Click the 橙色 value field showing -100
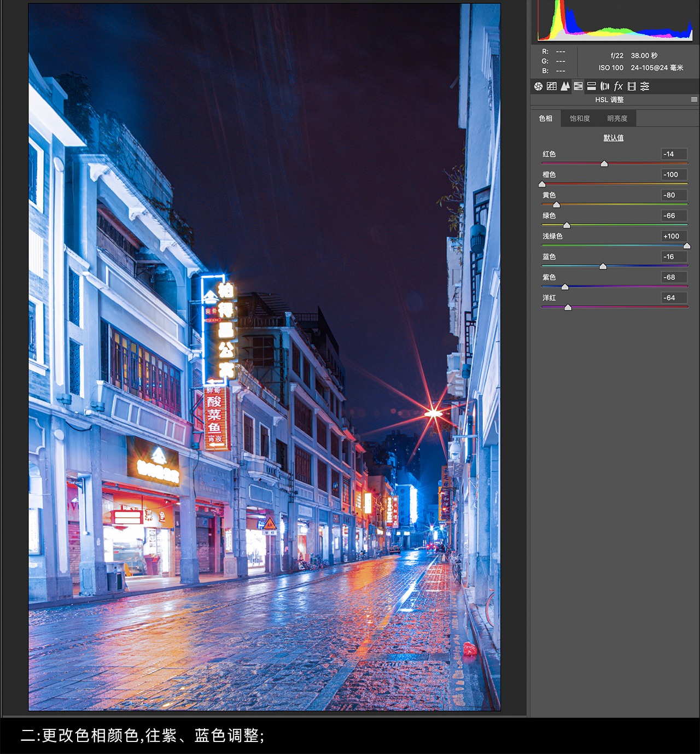The image size is (700, 754). pos(674,174)
